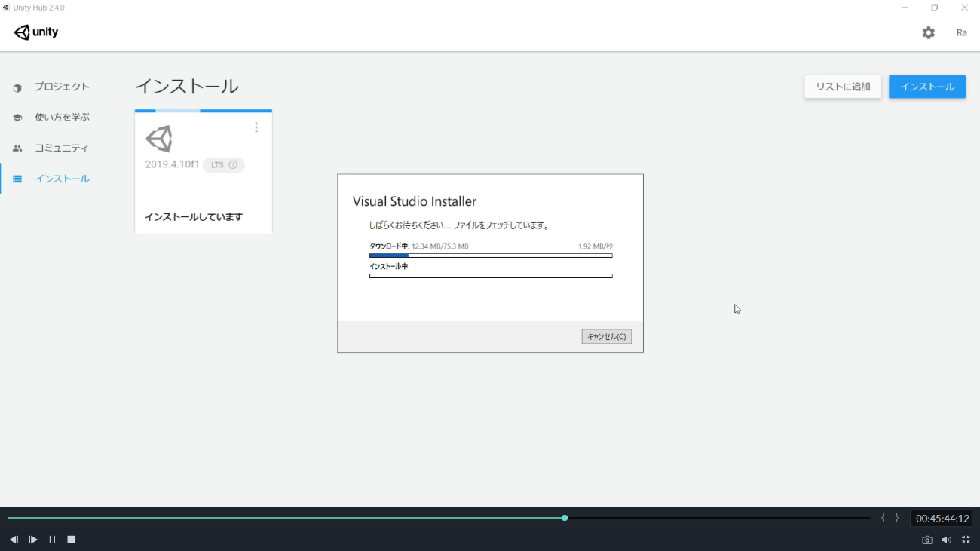Image resolution: width=980 pixels, height=551 pixels.
Task: Pause the video playback
Action: pyautogui.click(x=52, y=540)
